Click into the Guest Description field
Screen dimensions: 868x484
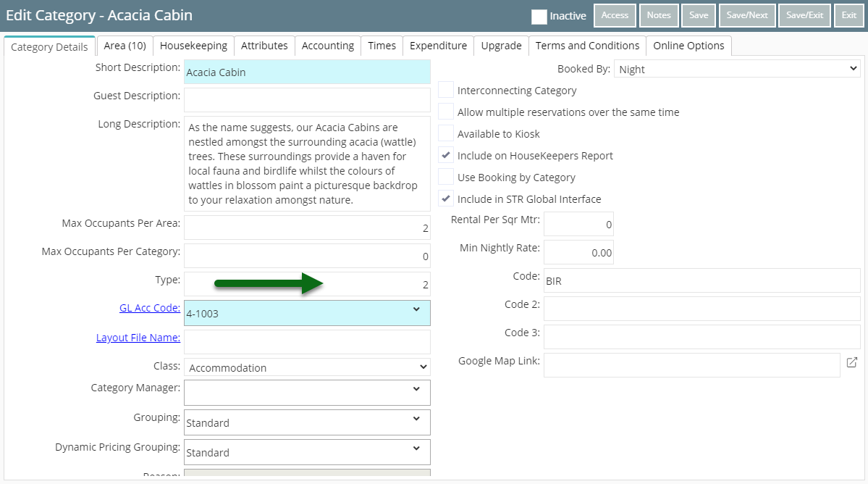[307, 100]
